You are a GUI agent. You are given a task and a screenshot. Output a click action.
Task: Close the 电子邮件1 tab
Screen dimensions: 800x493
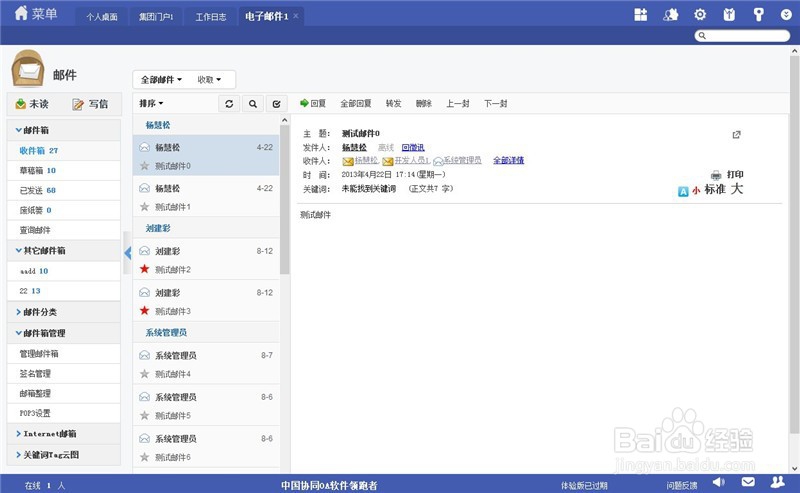(x=295, y=16)
